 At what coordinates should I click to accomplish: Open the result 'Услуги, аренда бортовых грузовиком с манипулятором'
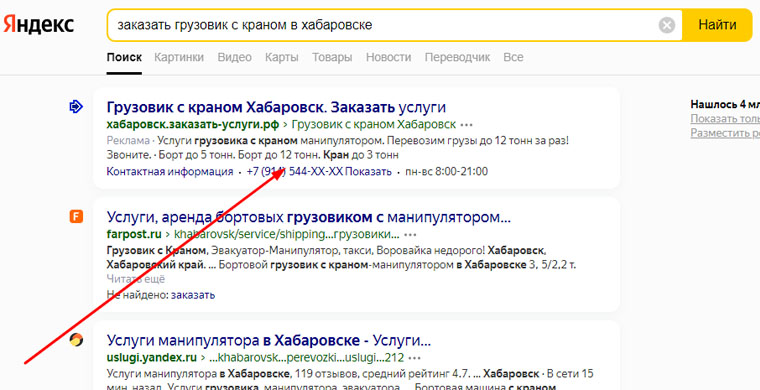(309, 217)
